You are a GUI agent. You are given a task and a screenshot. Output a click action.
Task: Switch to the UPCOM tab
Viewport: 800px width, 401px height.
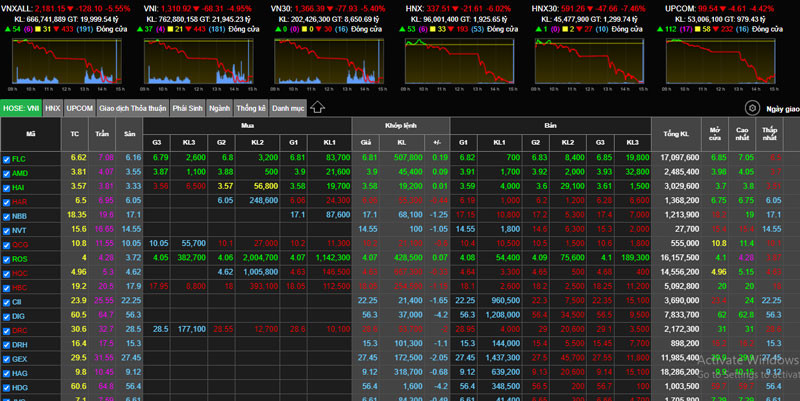[80, 107]
